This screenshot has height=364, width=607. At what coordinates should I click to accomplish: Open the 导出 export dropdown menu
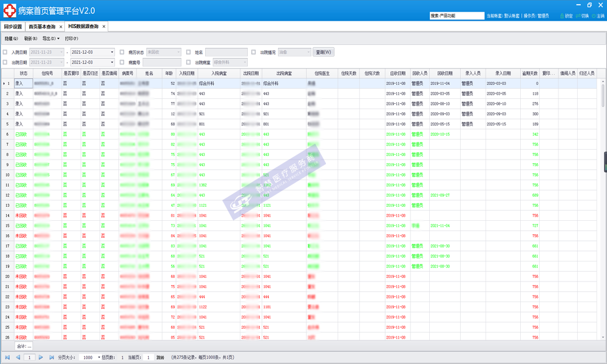tap(51, 38)
